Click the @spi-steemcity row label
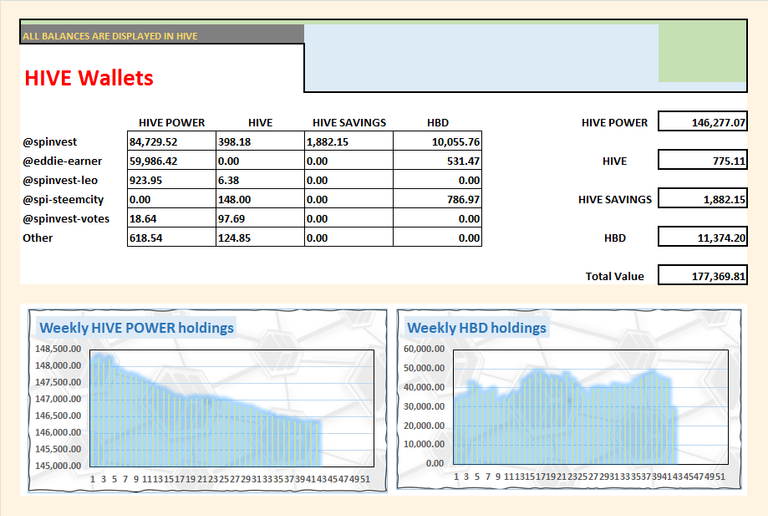 tap(63, 199)
